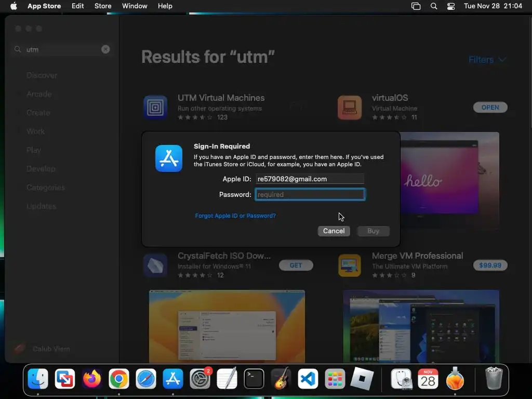
Task: Open the Calub Viem account entry
Action: 43,349
